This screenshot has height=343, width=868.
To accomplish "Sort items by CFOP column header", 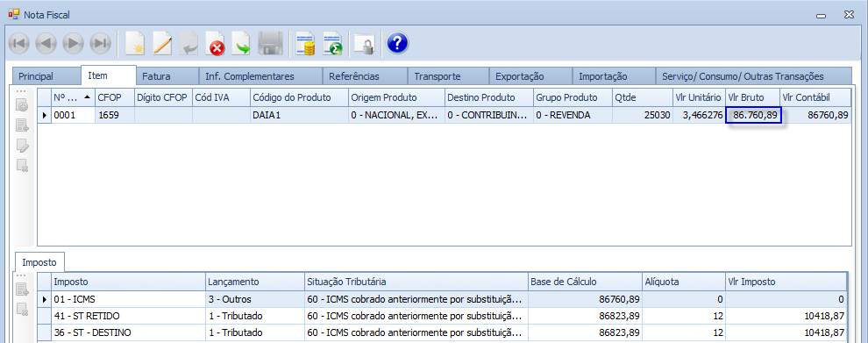I will pos(114,97).
